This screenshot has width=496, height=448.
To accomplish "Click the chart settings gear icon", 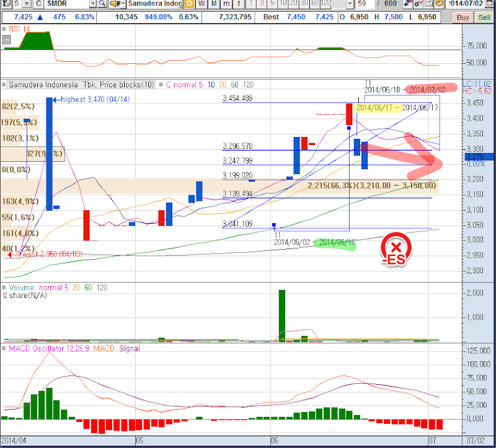I will pos(439,4).
